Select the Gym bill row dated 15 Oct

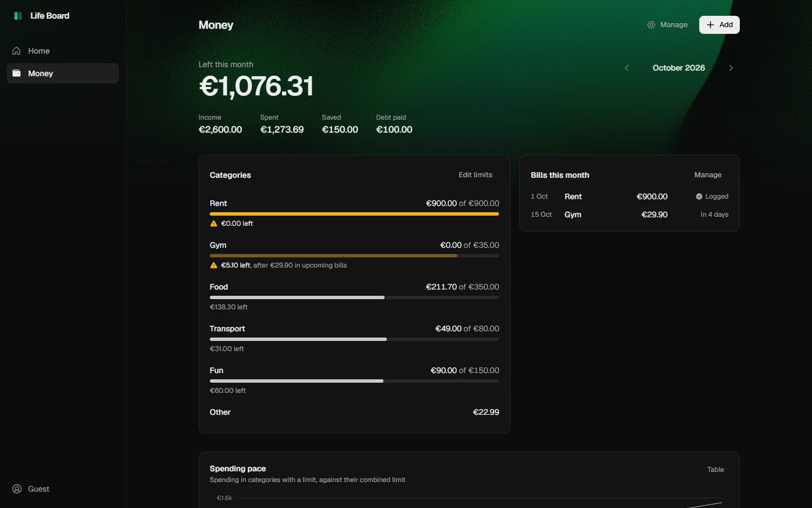click(x=629, y=214)
